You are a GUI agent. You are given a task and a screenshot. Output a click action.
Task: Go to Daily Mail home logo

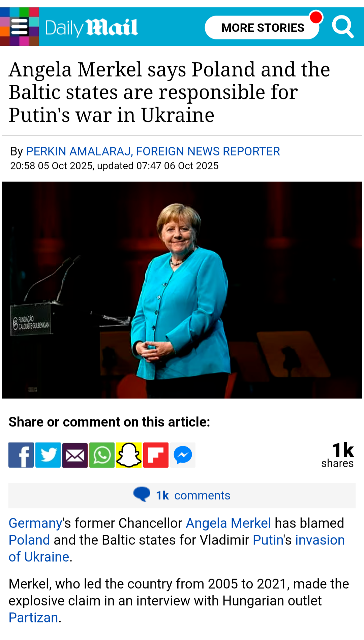click(91, 27)
